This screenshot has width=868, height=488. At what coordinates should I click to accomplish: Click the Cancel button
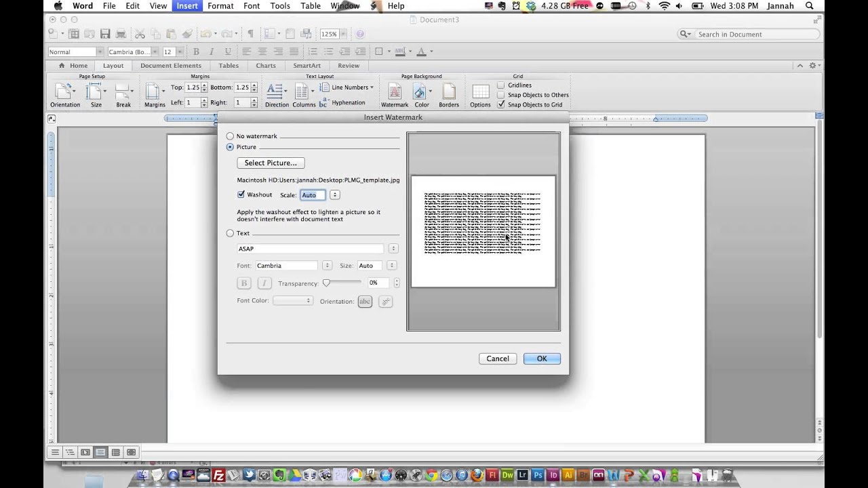coord(498,359)
